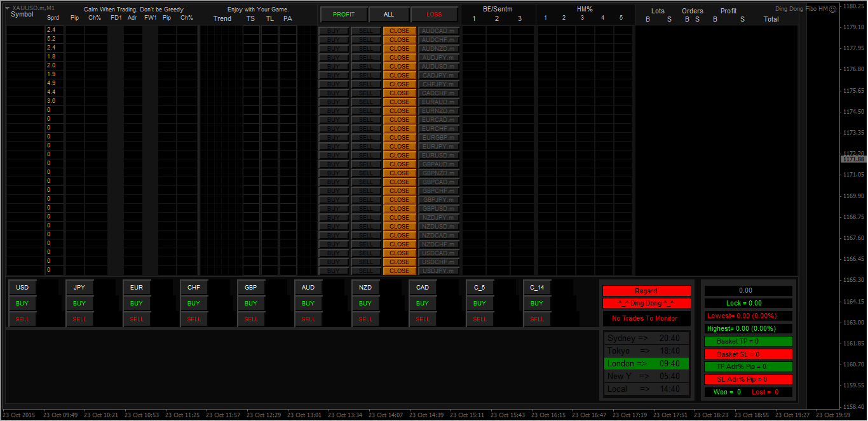Click the red SL Adr% Pip = 0 button

[749, 379]
